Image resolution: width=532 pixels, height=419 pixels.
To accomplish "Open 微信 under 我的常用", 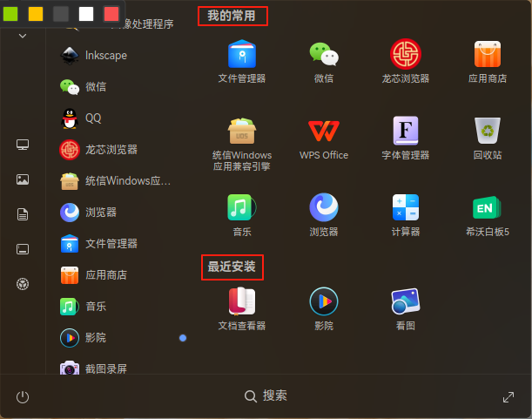I will point(324,62).
